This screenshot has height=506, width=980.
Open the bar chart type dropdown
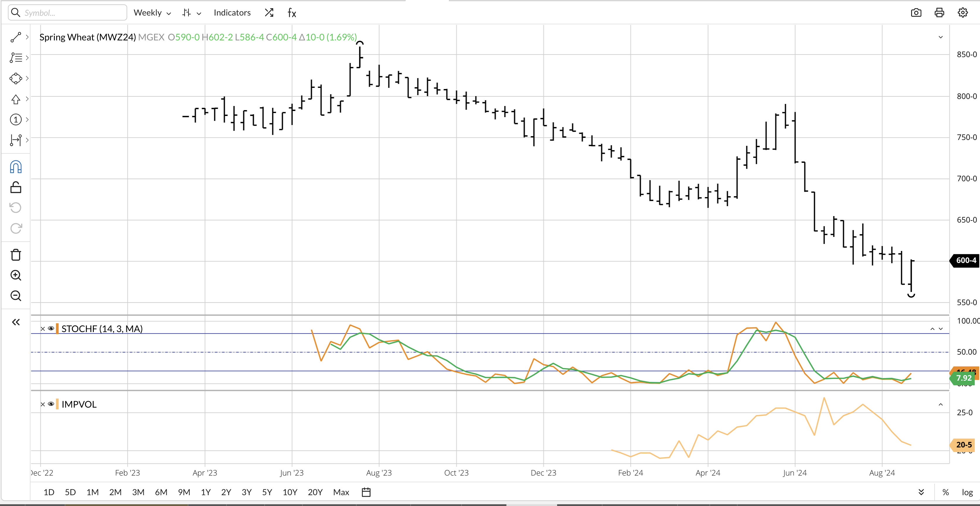click(x=191, y=13)
